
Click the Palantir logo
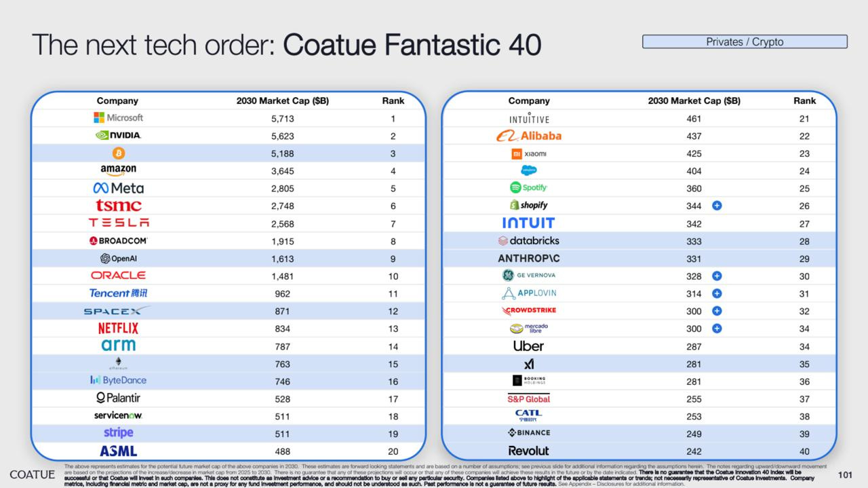click(118, 398)
